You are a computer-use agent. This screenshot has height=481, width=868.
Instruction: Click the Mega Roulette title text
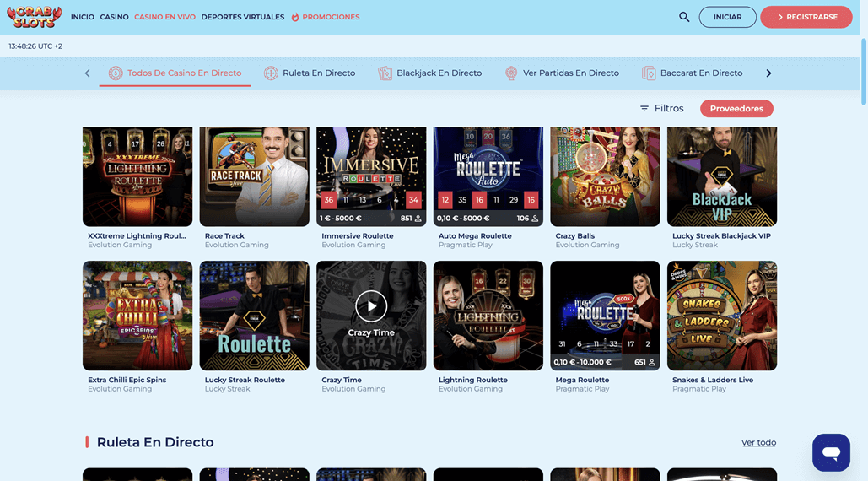click(x=582, y=380)
